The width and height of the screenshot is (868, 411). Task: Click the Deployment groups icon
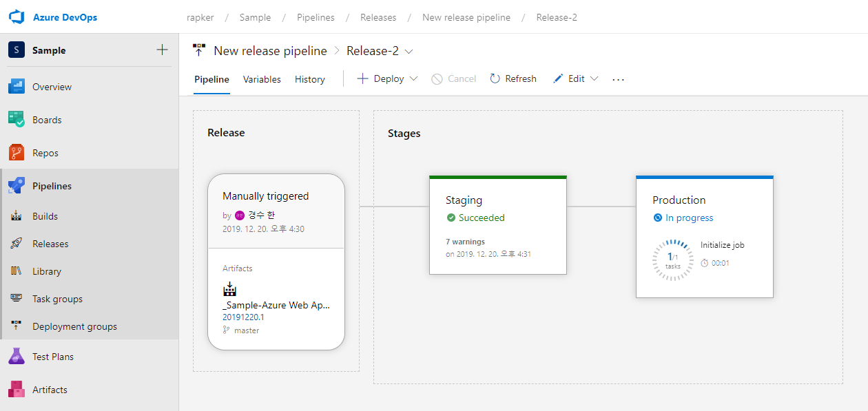[17, 326]
